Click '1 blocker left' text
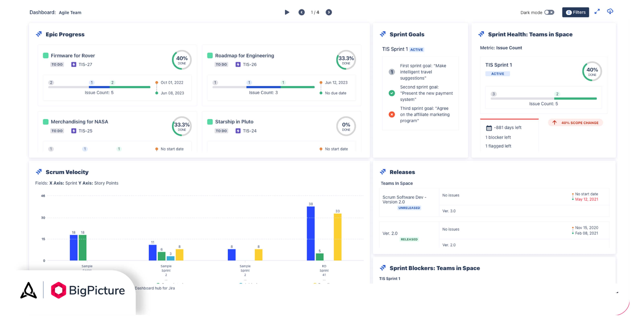The width and height of the screenshot is (644, 320). click(498, 137)
